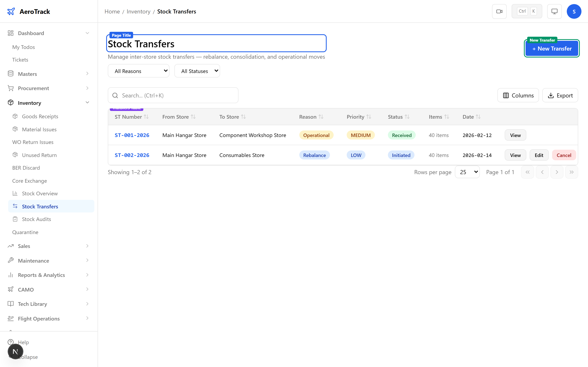588x367 pixels.
Task: Click the monitor icon in the header
Action: point(554,11)
